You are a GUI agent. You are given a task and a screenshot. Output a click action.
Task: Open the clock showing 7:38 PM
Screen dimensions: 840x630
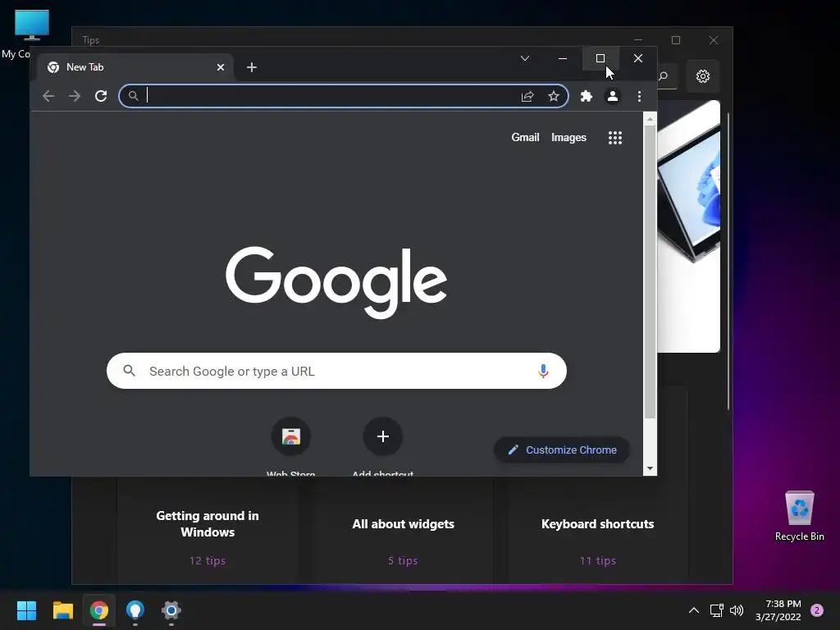[778, 610]
